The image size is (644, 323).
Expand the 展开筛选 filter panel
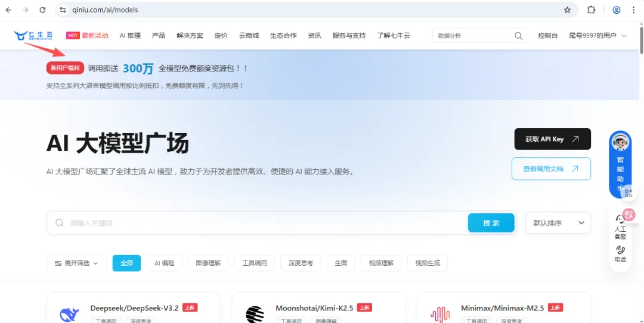click(x=76, y=263)
